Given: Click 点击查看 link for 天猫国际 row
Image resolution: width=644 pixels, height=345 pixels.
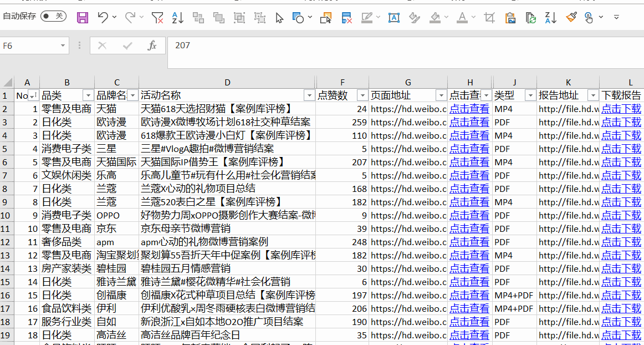Looking at the screenshot, I should click(x=469, y=162).
